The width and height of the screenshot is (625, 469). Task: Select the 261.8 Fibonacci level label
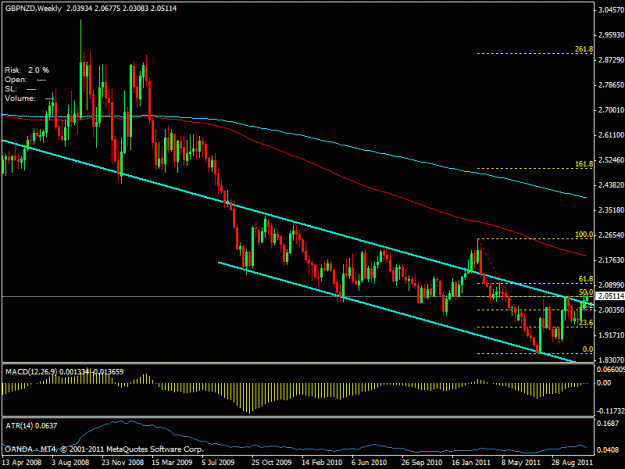point(584,49)
